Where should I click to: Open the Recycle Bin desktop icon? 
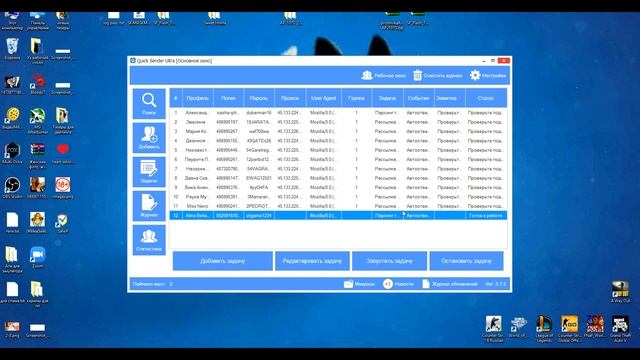[x=12, y=49]
